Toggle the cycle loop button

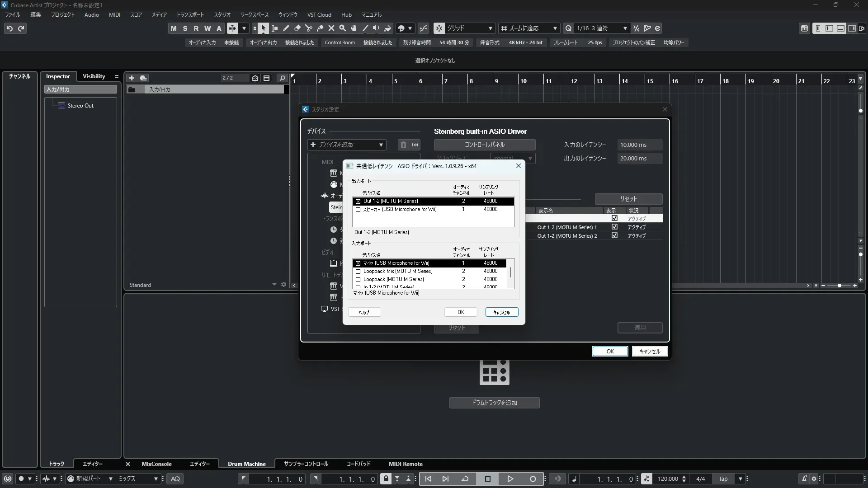point(465,479)
